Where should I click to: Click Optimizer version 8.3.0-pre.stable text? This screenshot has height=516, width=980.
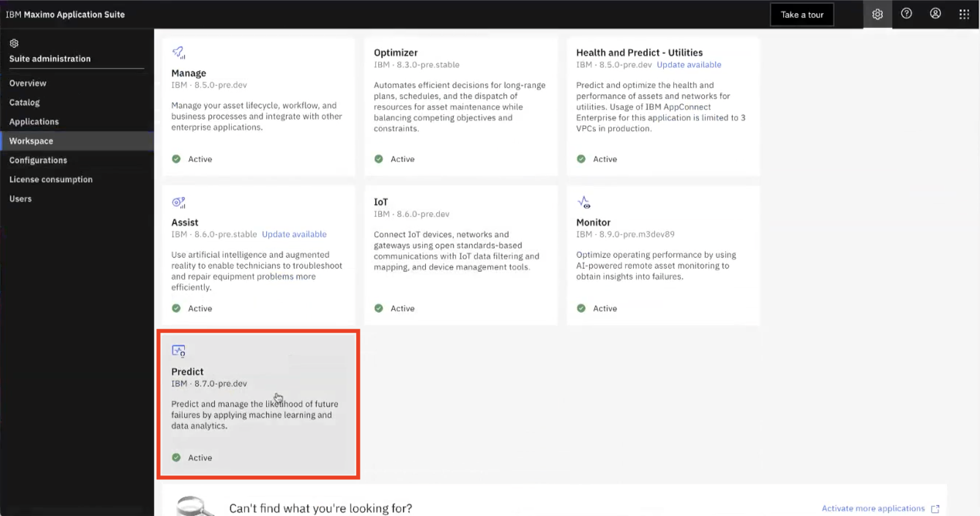416,65
